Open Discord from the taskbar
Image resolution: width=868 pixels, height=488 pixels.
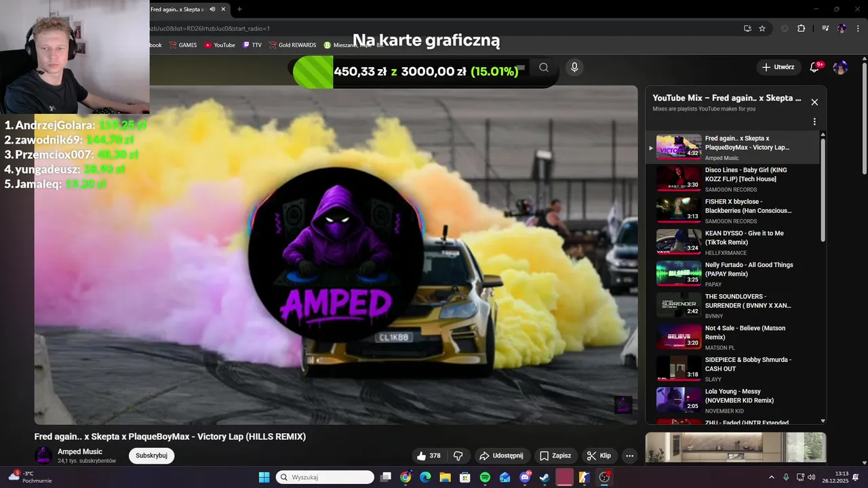(525, 477)
